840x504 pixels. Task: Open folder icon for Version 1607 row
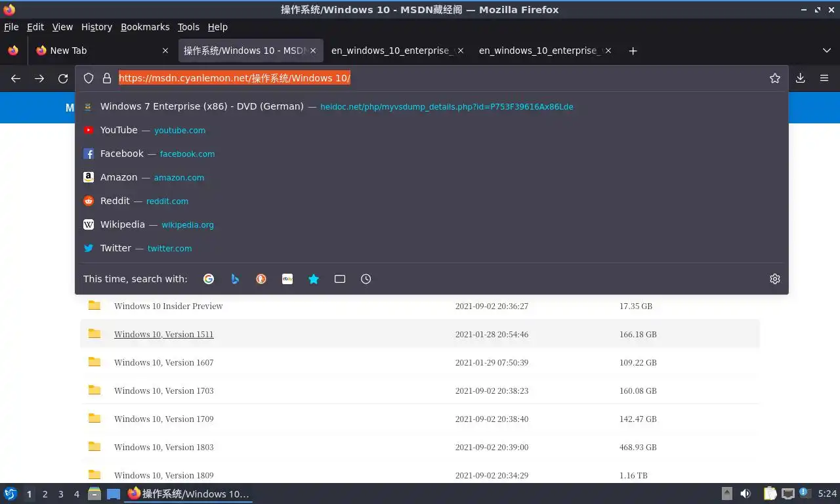[94, 362]
